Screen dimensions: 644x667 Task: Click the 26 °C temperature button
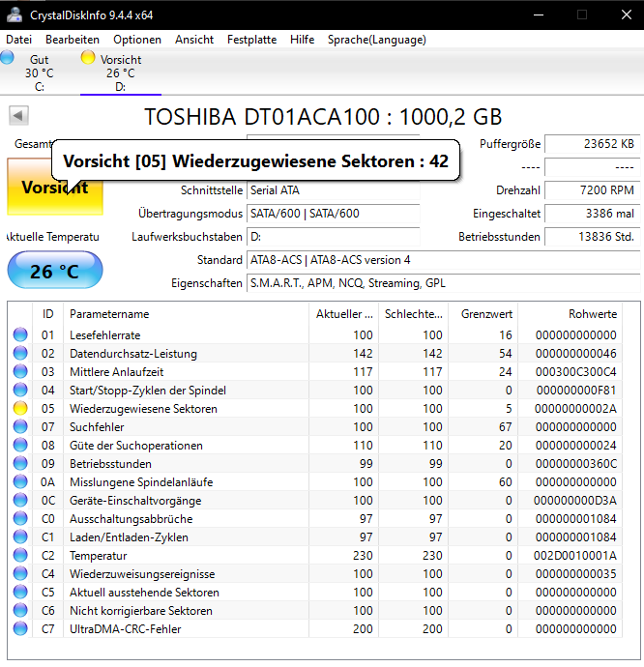pos(55,270)
